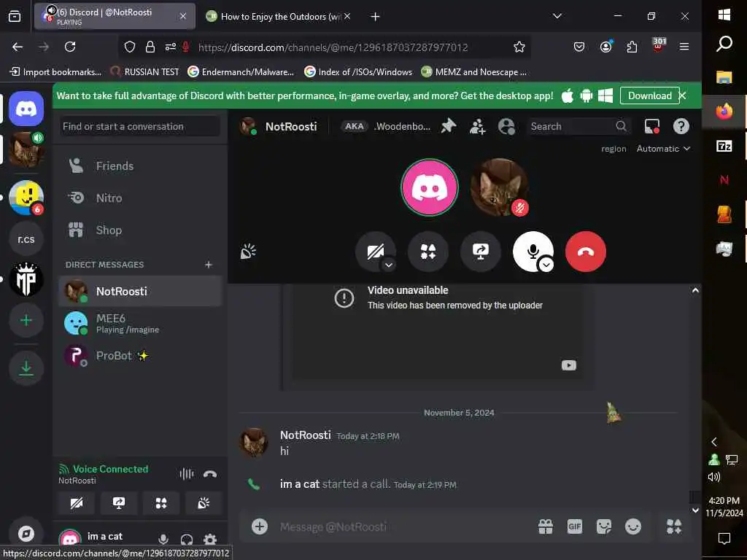This screenshot has width=747, height=560.
Task: Open Shop in sidebar
Action: 139,230
